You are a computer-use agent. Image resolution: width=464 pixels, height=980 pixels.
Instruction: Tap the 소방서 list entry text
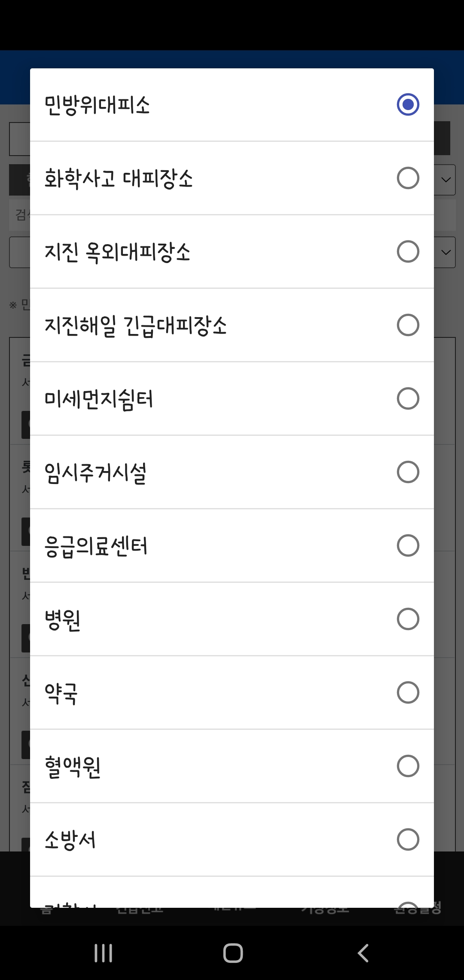point(70,840)
